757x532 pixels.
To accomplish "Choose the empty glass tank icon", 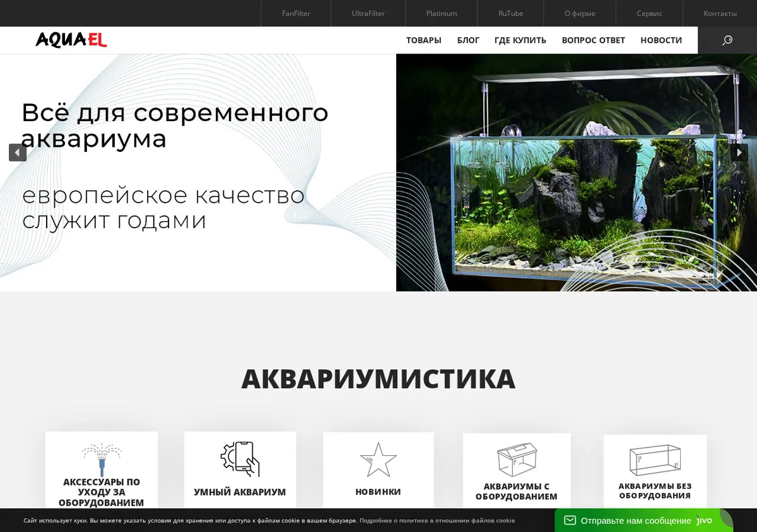I will [x=655, y=460].
